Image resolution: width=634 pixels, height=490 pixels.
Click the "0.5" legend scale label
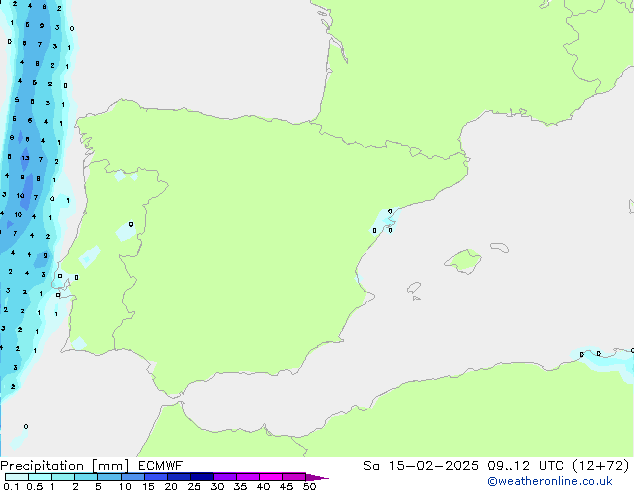[x=35, y=486]
